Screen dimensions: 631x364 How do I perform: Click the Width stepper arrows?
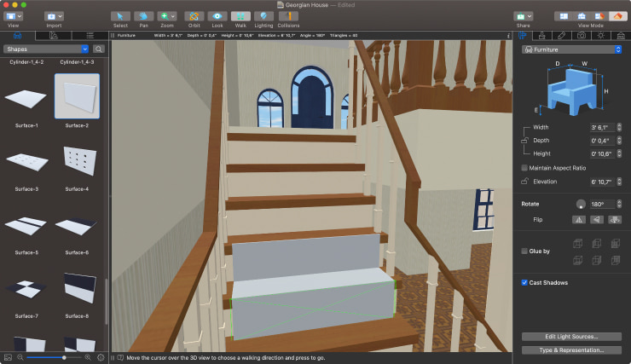coord(619,128)
